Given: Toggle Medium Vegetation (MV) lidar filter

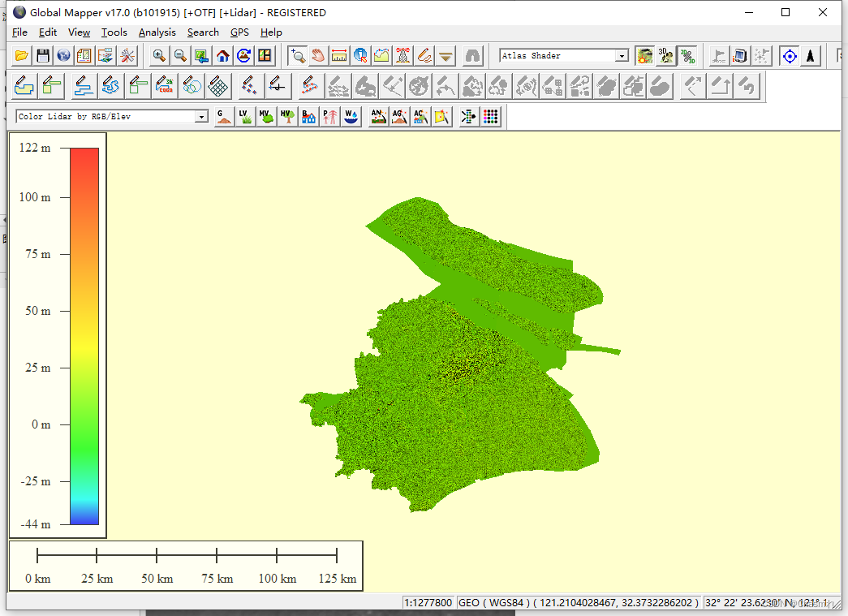Looking at the screenshot, I should [266, 116].
